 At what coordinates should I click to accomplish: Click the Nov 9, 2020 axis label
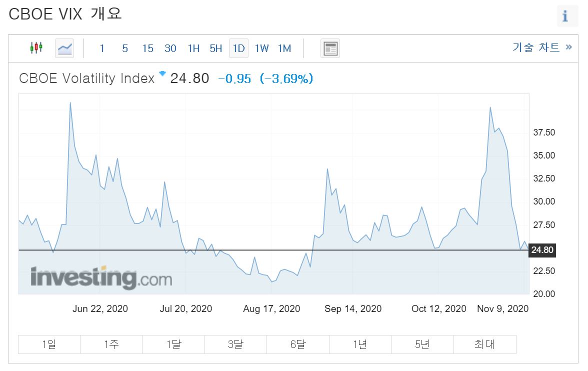pos(503,308)
